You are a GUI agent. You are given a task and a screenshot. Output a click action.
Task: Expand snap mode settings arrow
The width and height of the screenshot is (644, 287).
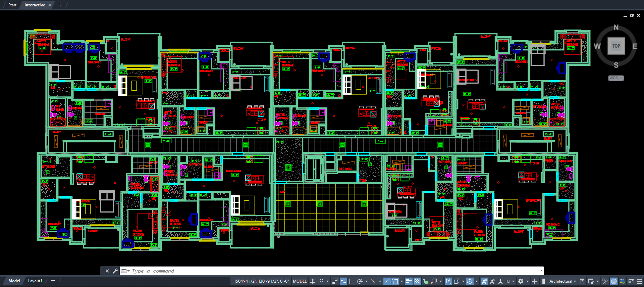pyautogui.click(x=327, y=281)
